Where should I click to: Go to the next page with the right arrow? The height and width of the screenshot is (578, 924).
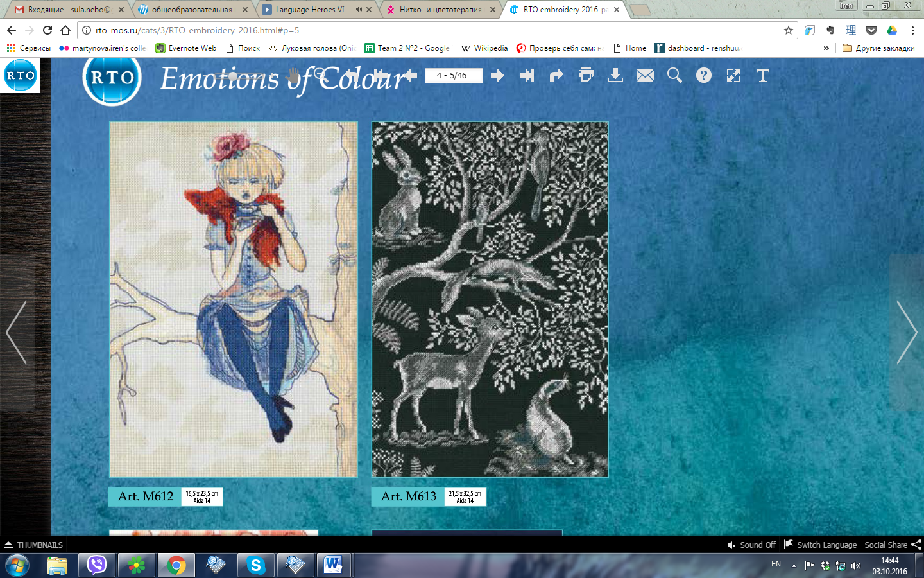[497, 76]
